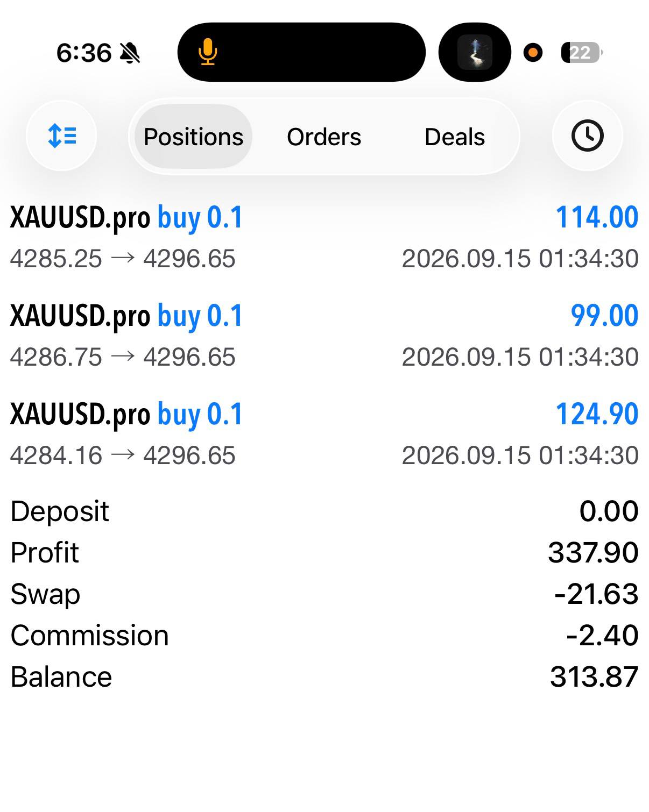Tap the orange recording dot indicator

[533, 53]
